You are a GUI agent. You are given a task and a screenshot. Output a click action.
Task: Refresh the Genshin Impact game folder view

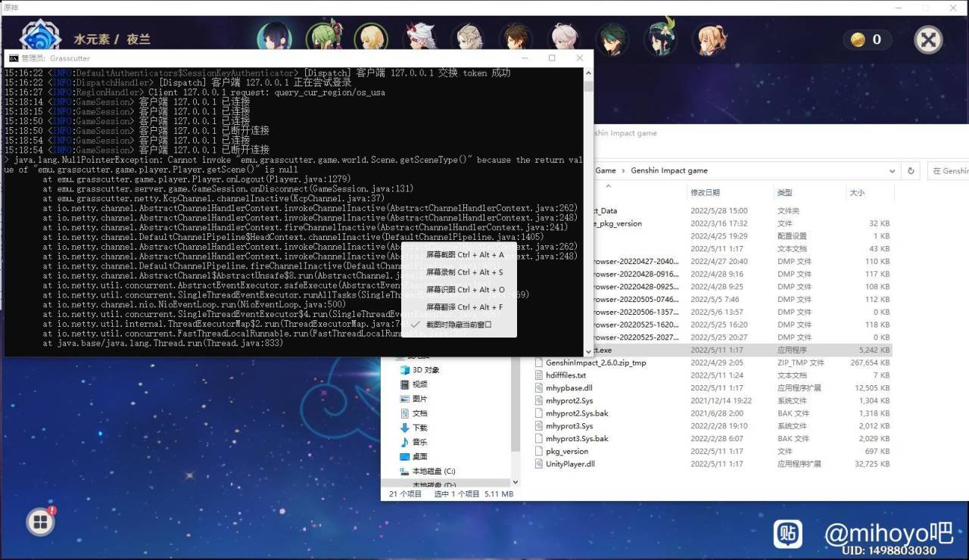pos(911,171)
